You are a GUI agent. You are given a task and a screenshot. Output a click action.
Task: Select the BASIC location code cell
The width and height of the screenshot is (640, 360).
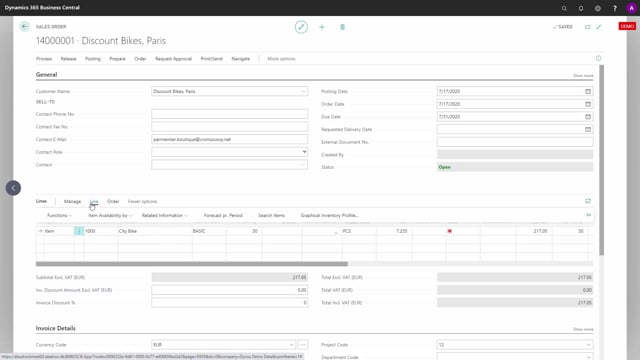pos(209,231)
